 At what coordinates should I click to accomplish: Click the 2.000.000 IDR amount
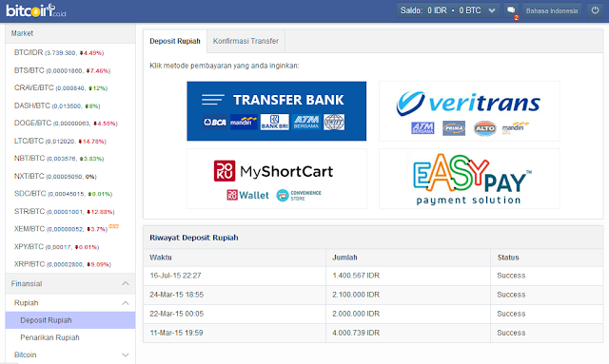356,314
